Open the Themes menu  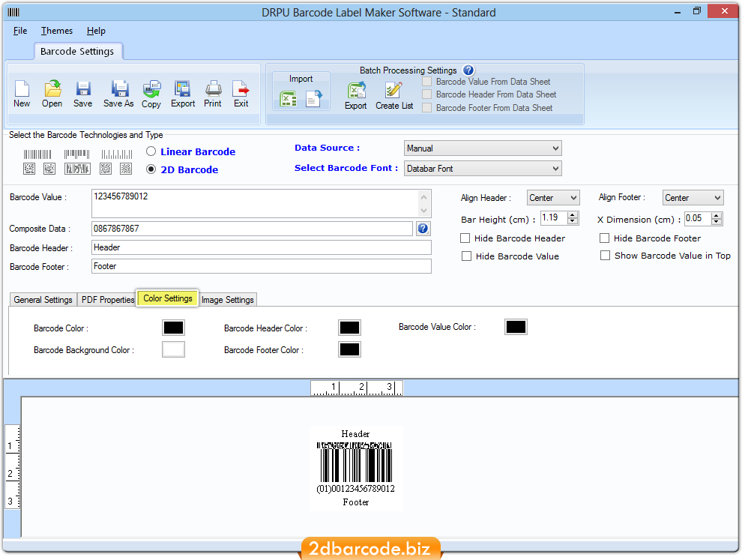[57, 31]
